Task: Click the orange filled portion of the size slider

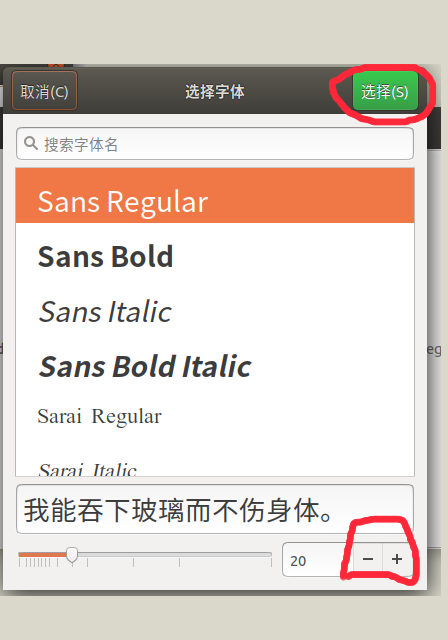Action: pos(42,554)
